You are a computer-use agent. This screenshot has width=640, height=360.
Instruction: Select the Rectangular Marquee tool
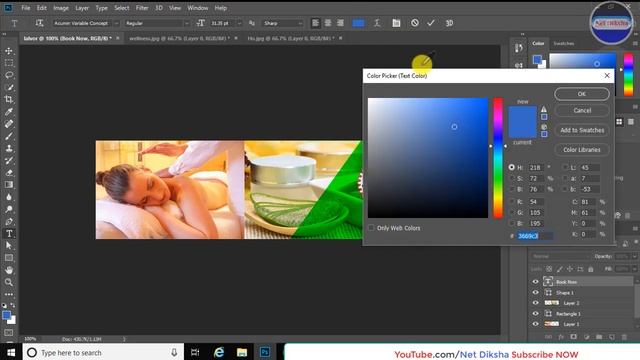coord(9,63)
